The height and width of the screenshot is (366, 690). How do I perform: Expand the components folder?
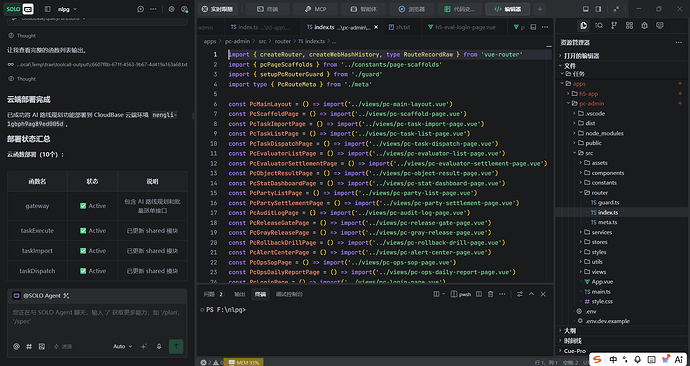[622, 173]
